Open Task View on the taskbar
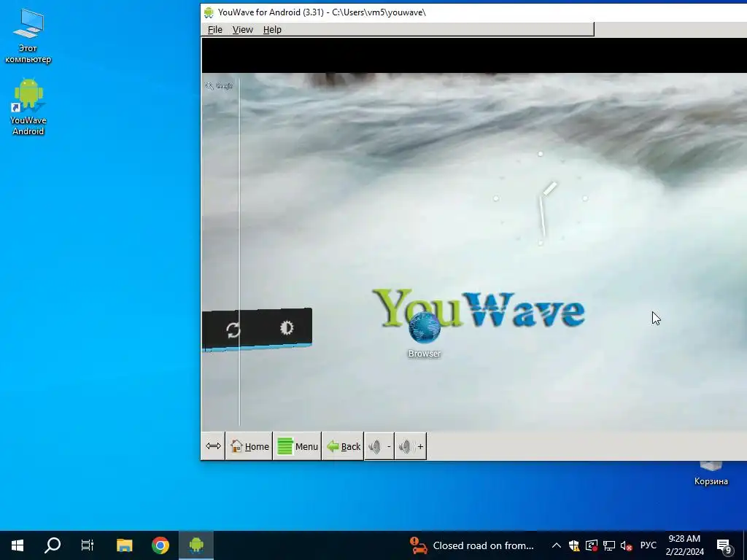Image resolution: width=747 pixels, height=560 pixels. tap(88, 545)
